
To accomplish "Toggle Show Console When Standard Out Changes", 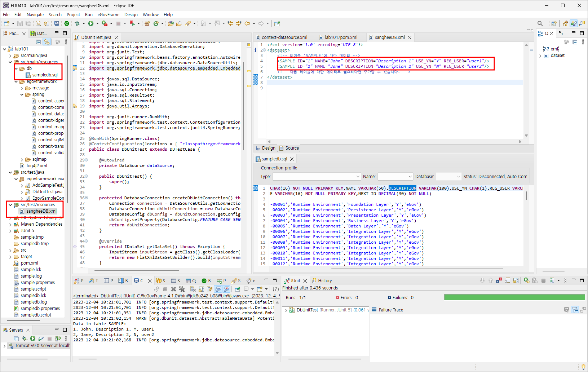I will (x=218, y=289).
